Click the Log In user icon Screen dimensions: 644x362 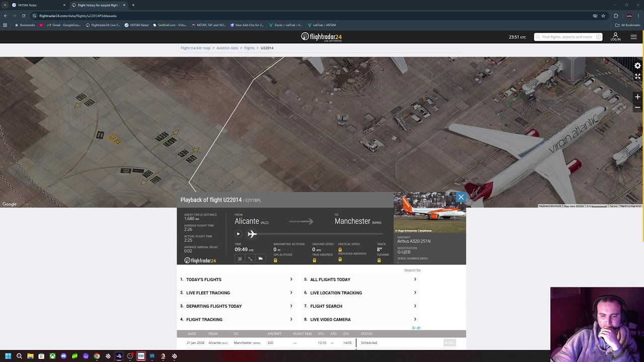[615, 37]
